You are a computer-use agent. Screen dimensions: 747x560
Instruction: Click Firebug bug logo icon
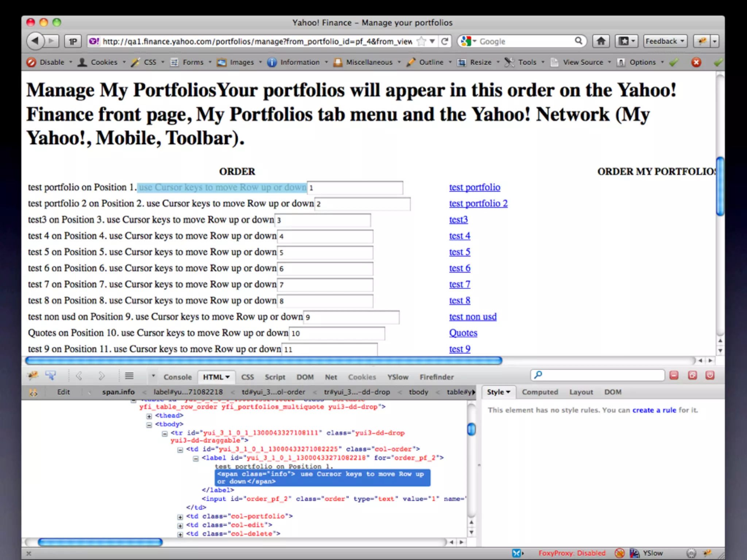33,376
